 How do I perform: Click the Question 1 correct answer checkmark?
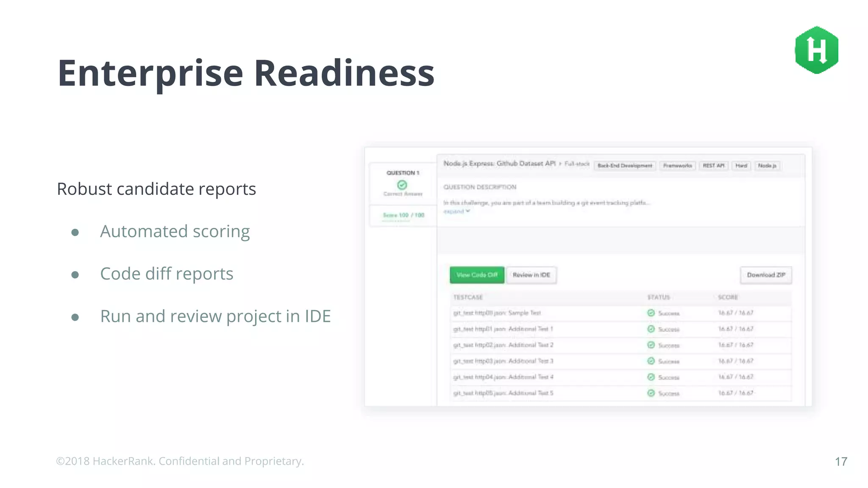[x=402, y=185]
